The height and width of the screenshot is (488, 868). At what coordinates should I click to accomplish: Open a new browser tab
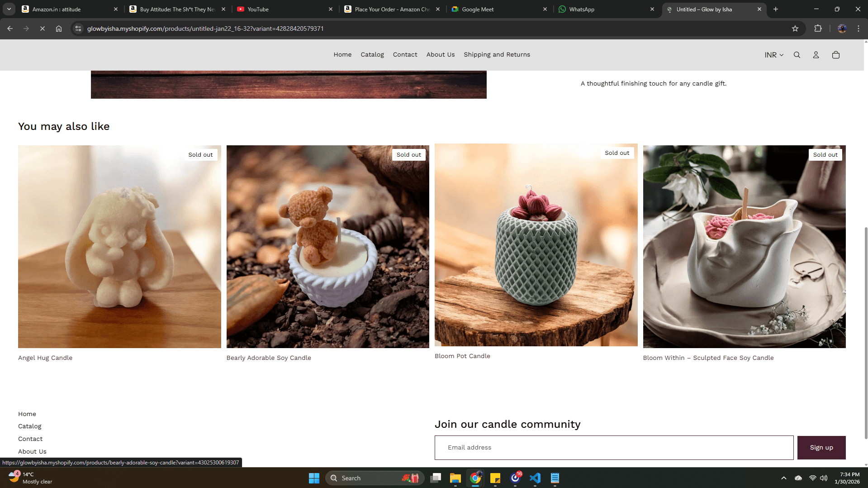click(776, 9)
